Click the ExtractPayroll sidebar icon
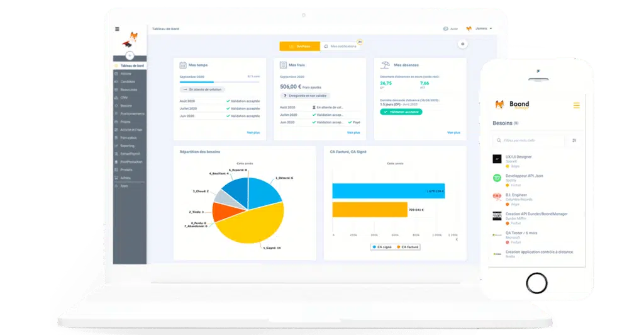644x335 pixels. click(116, 154)
